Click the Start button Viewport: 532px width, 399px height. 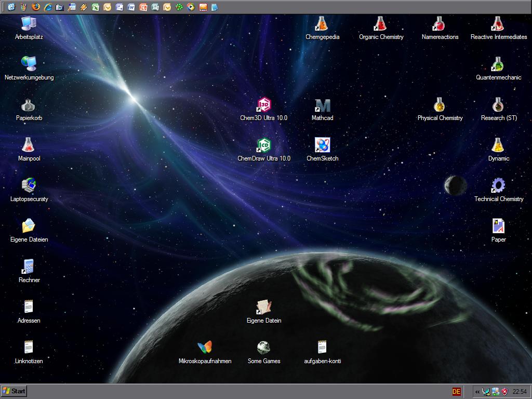[14, 391]
